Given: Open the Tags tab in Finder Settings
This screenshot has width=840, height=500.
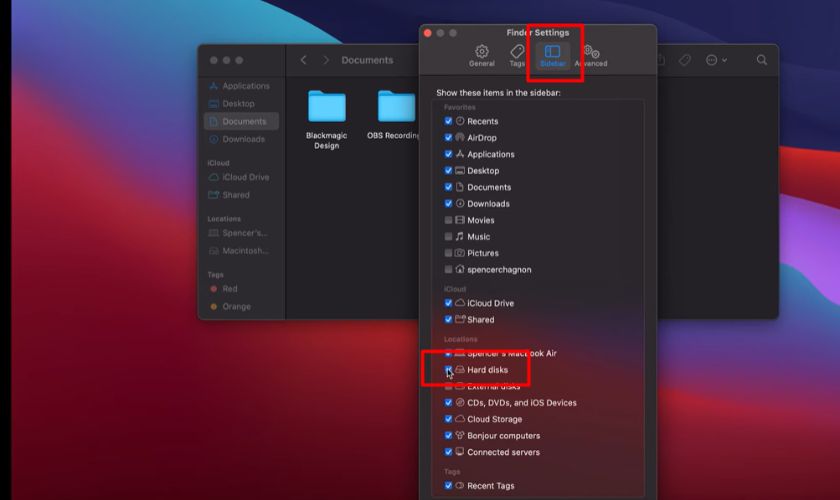Looking at the screenshot, I should [517, 56].
